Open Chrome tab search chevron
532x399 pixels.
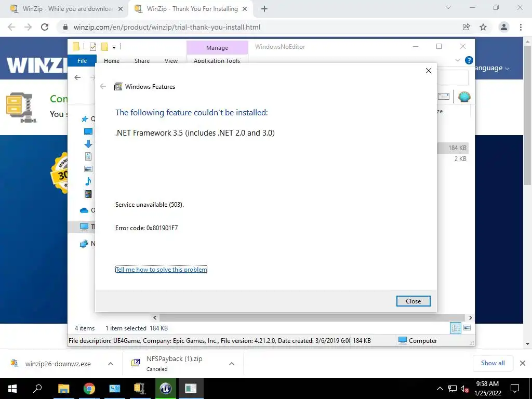(x=448, y=7)
